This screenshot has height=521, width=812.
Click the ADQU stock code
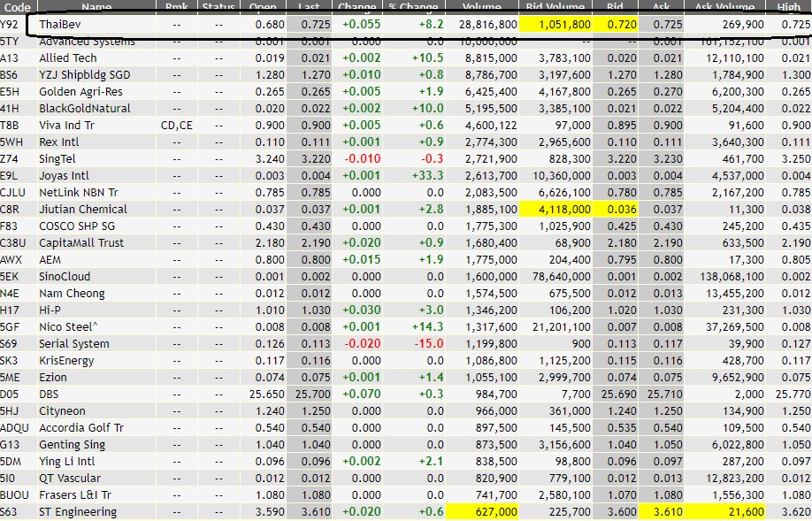[x=14, y=428]
